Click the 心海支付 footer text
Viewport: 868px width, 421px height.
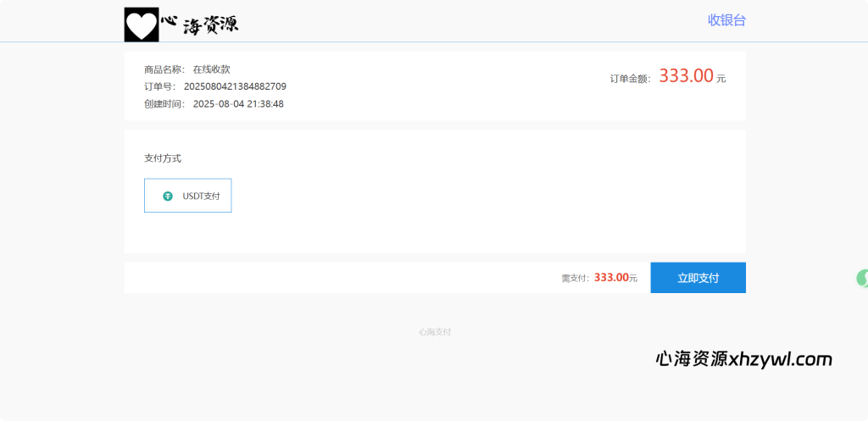click(x=435, y=332)
